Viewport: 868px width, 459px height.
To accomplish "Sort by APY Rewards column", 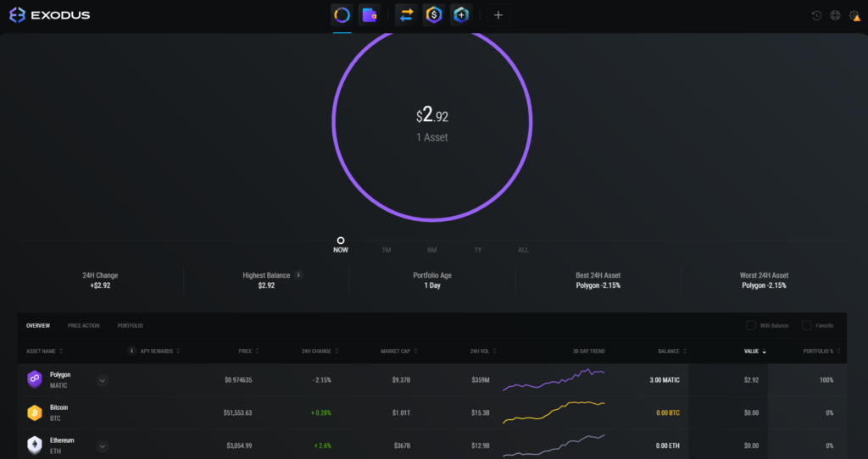I will (x=160, y=351).
